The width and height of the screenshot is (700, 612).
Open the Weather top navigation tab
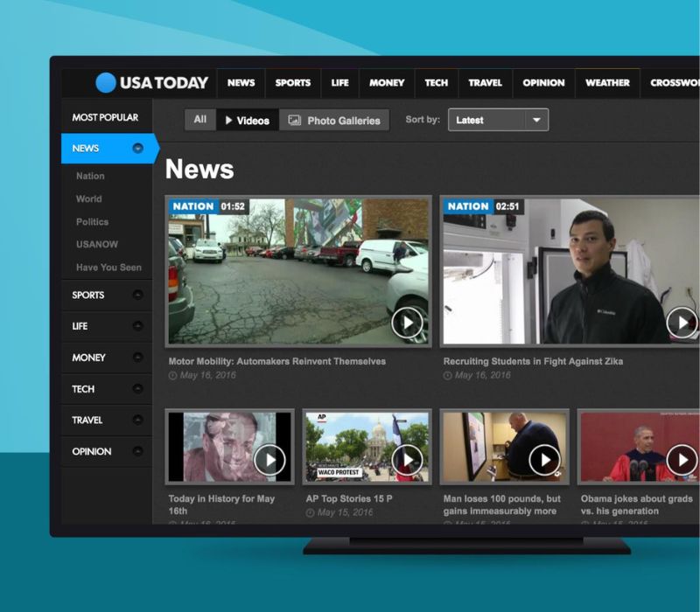607,83
